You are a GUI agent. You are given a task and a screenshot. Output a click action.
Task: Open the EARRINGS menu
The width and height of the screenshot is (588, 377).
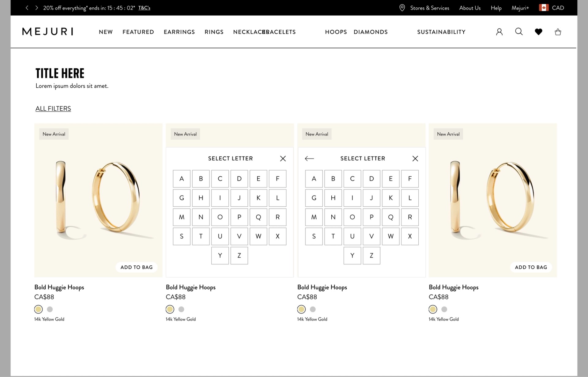tap(179, 32)
